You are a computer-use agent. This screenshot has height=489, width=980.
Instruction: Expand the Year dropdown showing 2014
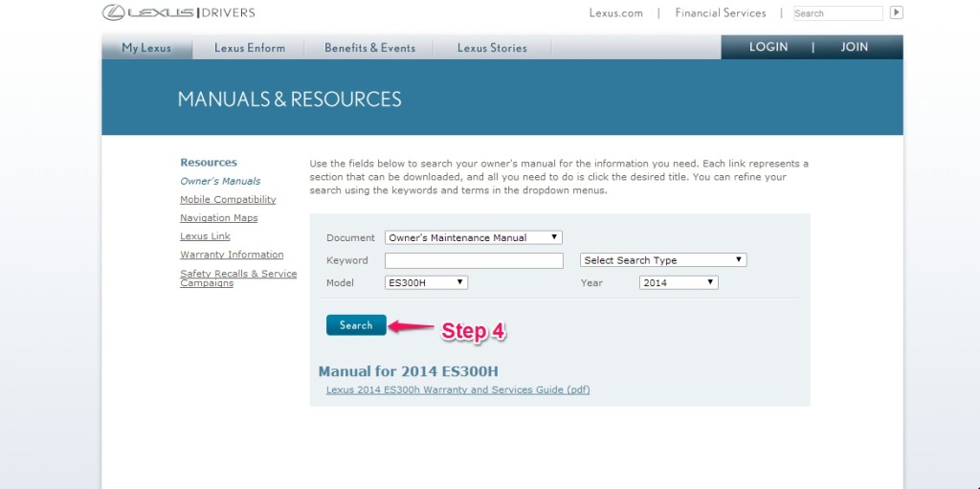tap(679, 282)
